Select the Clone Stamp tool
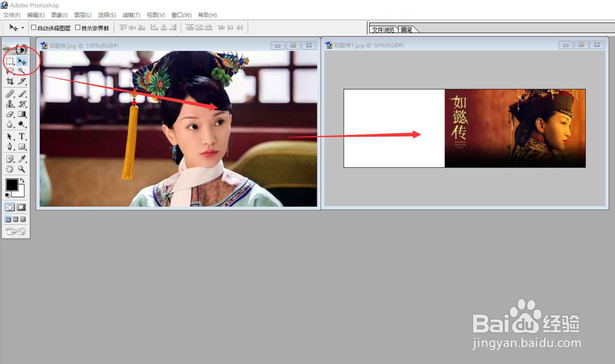This screenshot has height=364, width=615. click(10, 104)
